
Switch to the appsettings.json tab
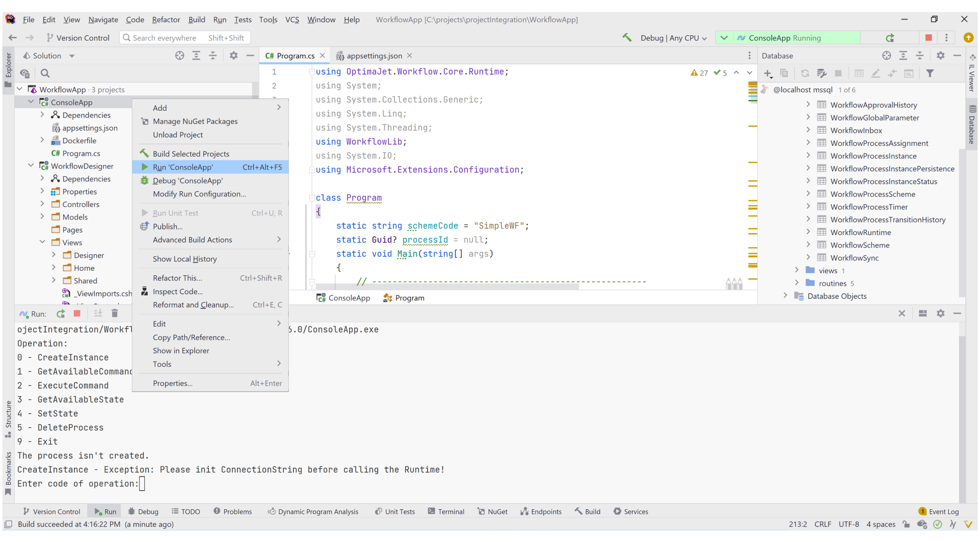[374, 56]
